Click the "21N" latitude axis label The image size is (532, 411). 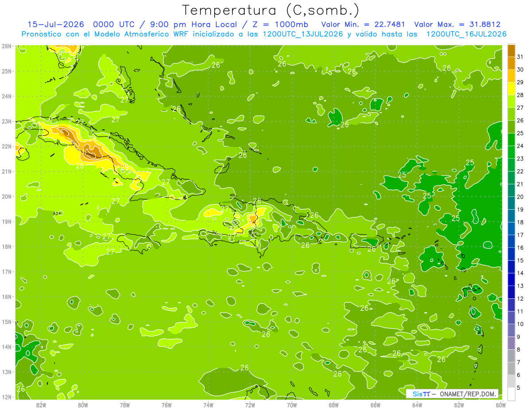tap(7, 171)
